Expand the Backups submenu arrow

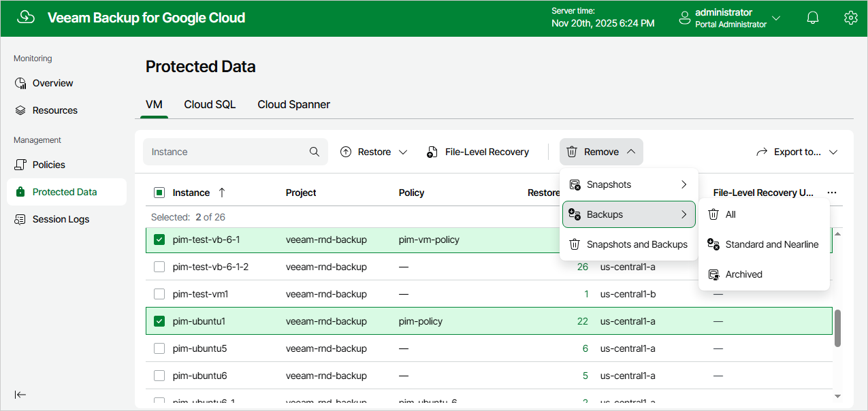[x=684, y=214]
